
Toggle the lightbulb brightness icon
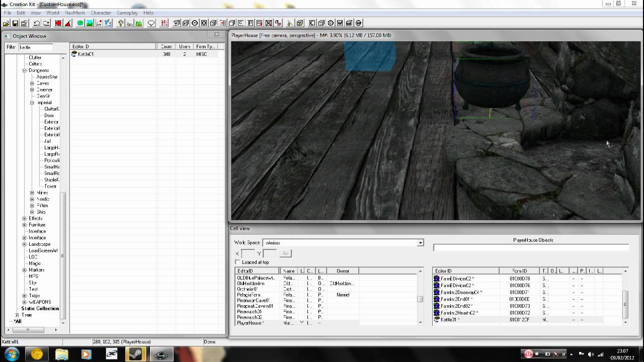point(121,23)
